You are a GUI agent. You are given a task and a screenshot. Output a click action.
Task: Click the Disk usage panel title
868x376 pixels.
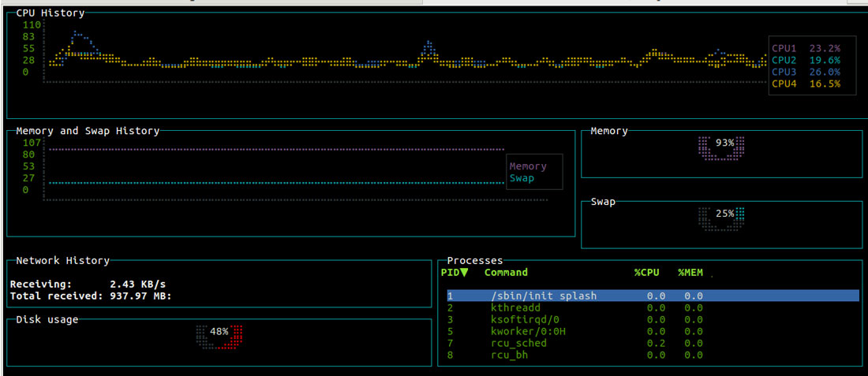point(47,319)
